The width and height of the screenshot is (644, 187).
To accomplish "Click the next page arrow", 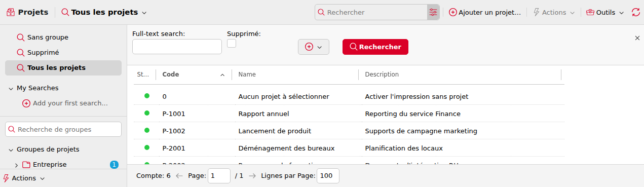I will click(252, 176).
